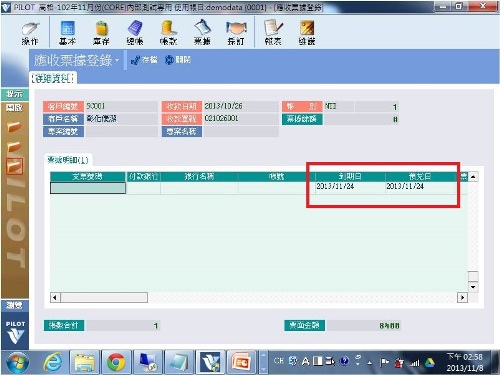500x375 pixels.
Task: Open the 總帳 ledger module with the calculator icon
Action: click(x=135, y=33)
